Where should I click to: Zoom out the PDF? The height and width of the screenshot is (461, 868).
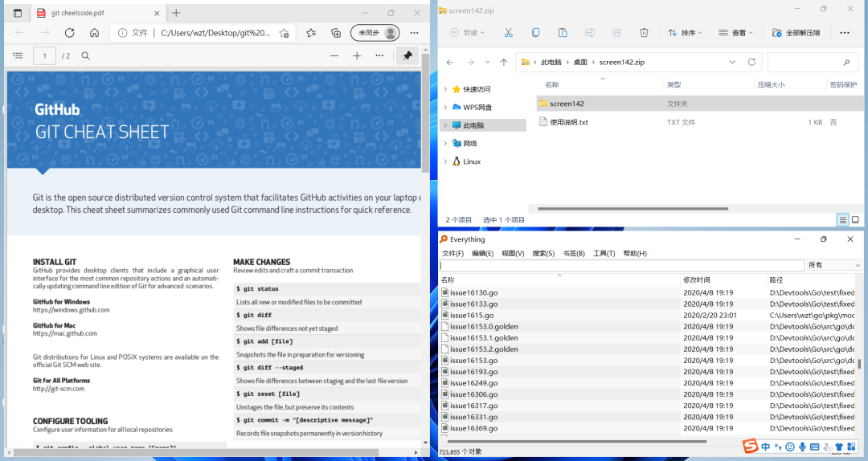(x=334, y=55)
